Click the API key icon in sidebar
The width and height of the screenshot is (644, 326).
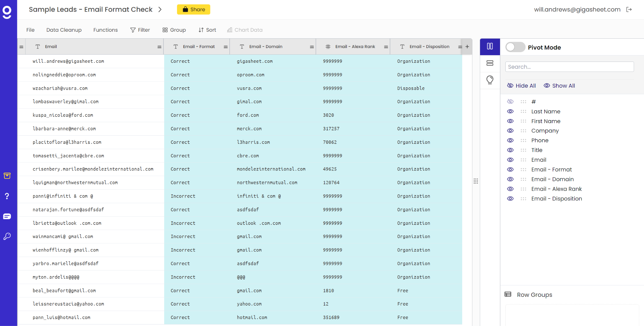[x=7, y=236]
